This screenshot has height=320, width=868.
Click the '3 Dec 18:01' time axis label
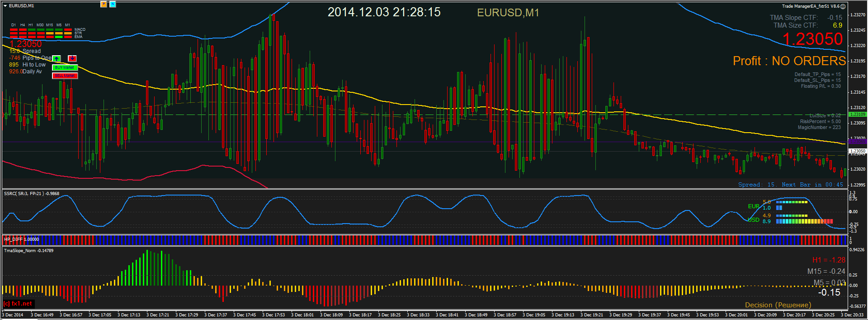(302, 315)
